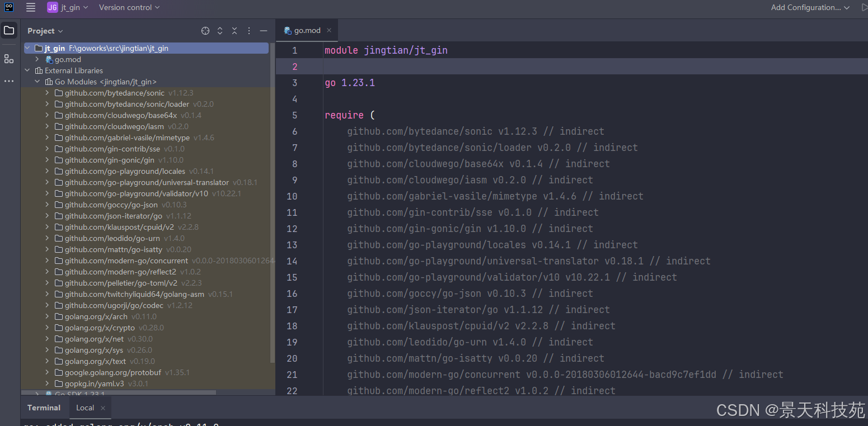Click go-playground/validator/v10 line in editor
This screenshot has width=868, height=426.
point(512,277)
